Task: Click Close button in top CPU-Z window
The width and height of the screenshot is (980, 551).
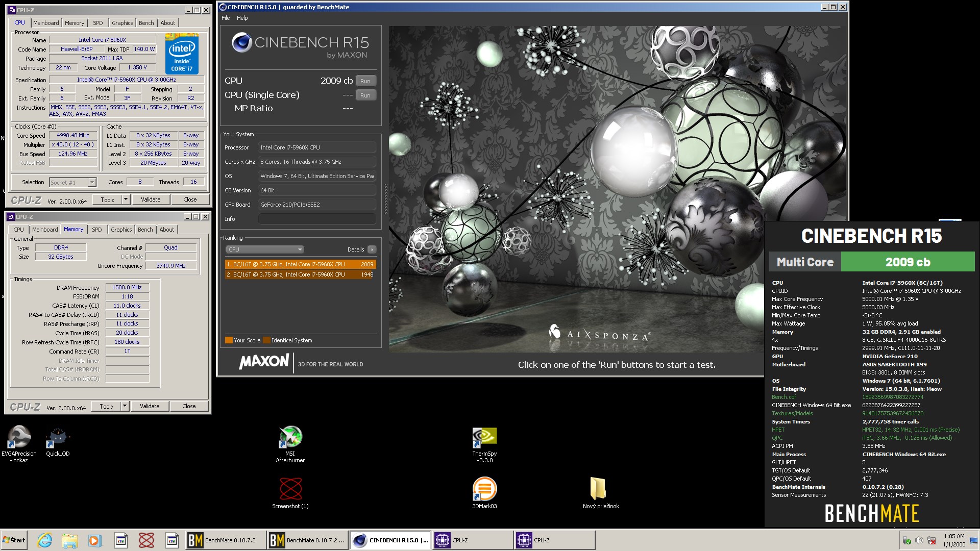Action: click(190, 199)
